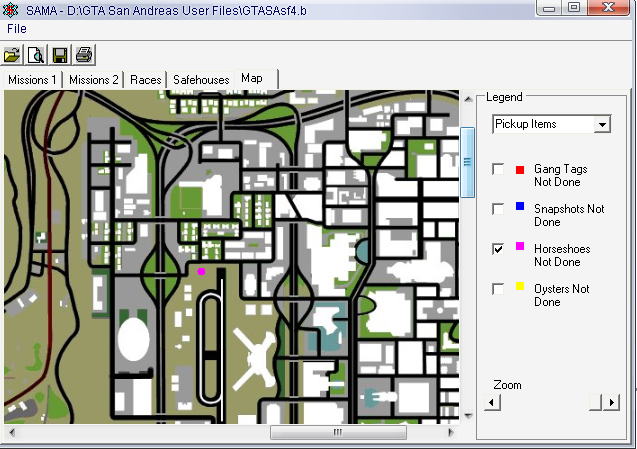Viewport: 637px width, 449px height.
Task: Click the magenta horseshoe marker on map
Action: click(201, 271)
